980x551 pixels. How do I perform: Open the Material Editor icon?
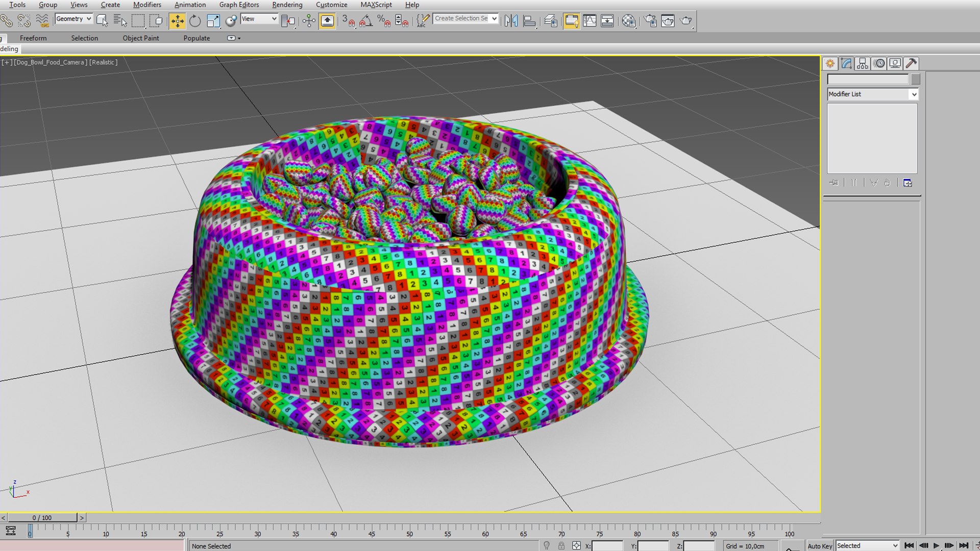pyautogui.click(x=629, y=21)
